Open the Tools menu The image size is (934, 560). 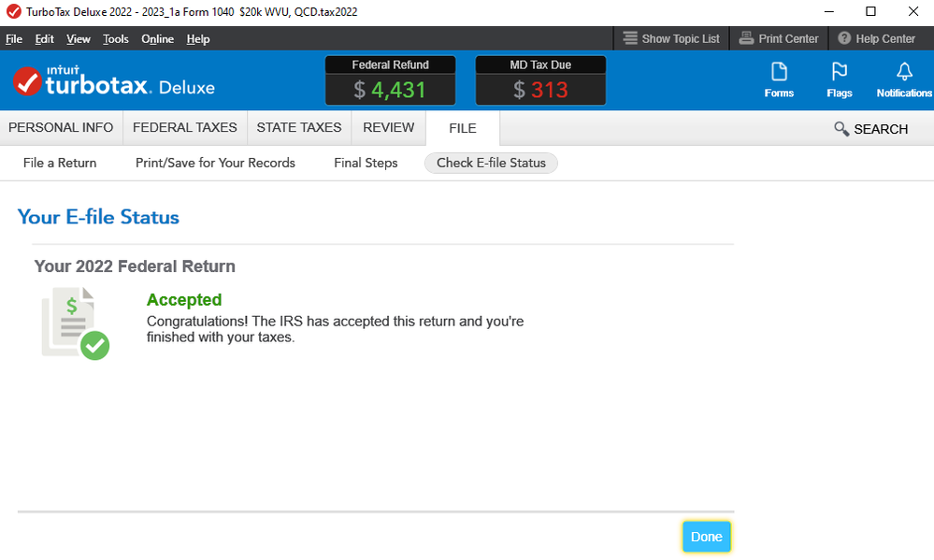coord(116,38)
